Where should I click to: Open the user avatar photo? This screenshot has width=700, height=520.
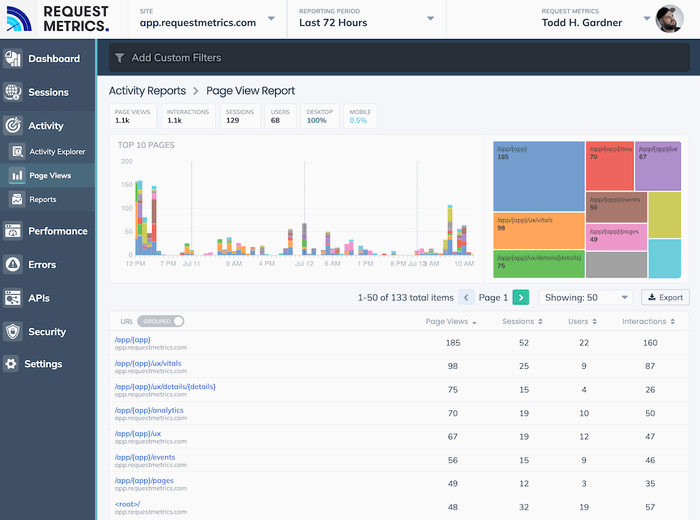coord(669,19)
